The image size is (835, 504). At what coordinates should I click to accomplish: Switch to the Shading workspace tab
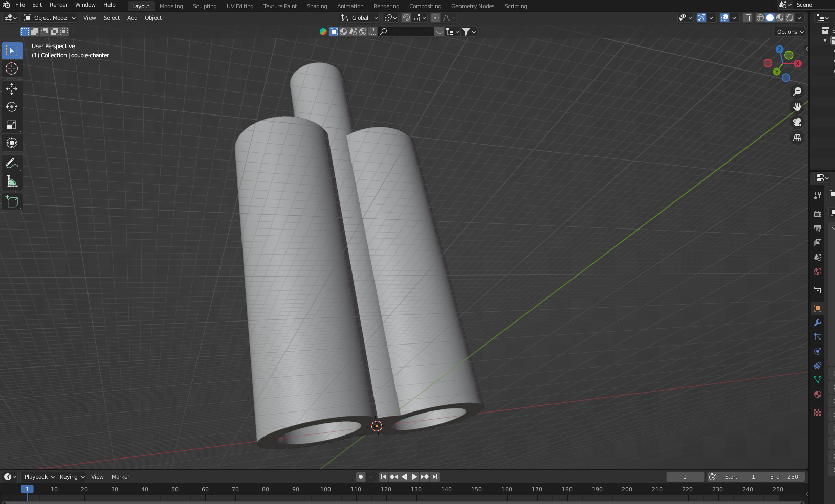tap(317, 6)
